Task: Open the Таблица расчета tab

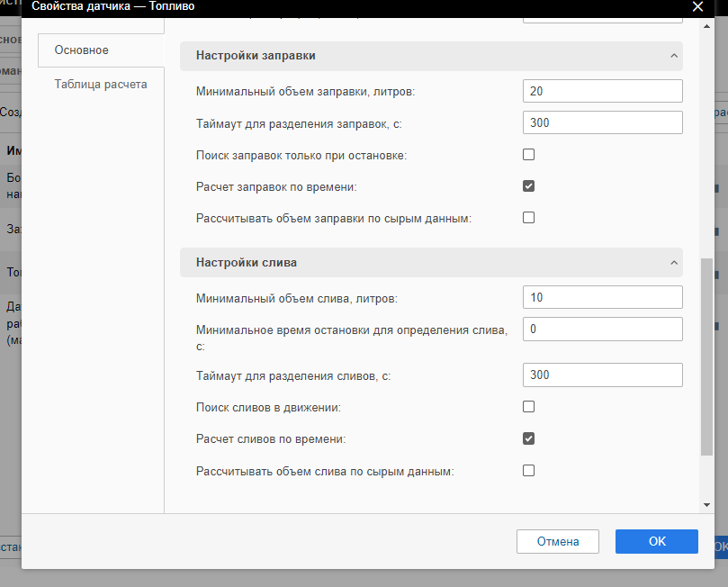Action: [101, 85]
